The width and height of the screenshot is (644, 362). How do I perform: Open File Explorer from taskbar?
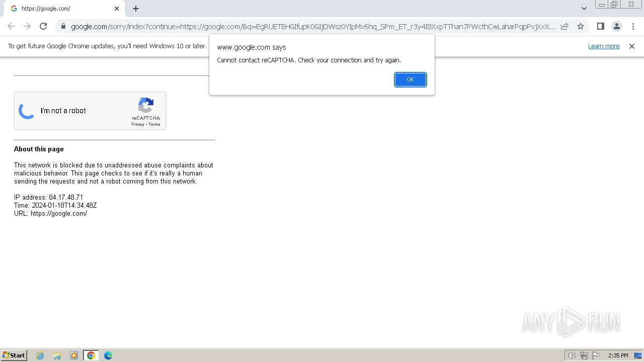[x=57, y=355]
